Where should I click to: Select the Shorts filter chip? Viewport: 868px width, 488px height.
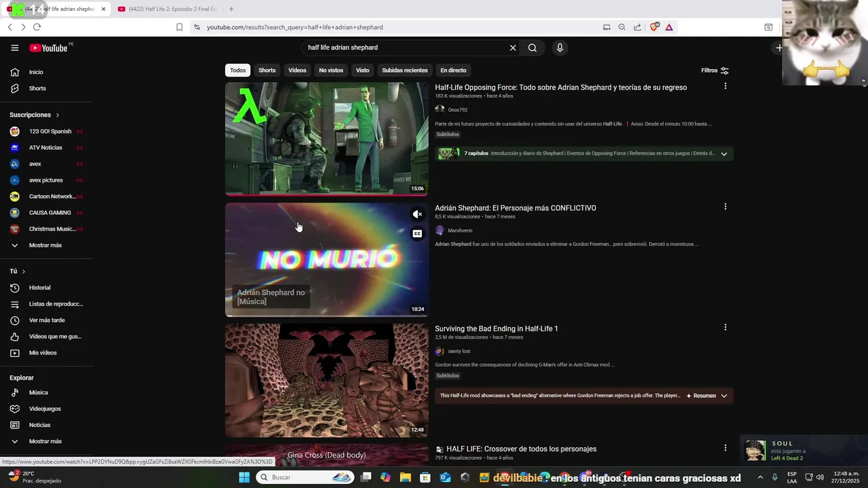click(x=267, y=70)
